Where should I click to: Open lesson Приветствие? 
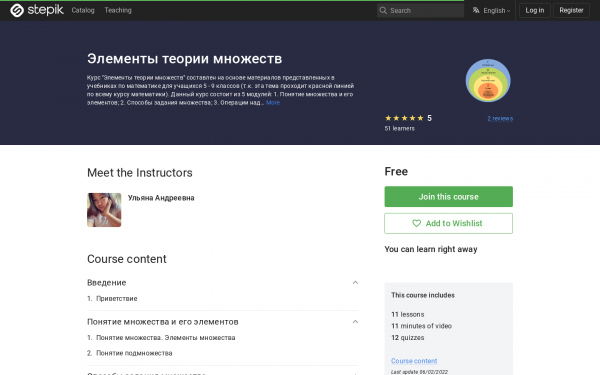pyautogui.click(x=116, y=298)
